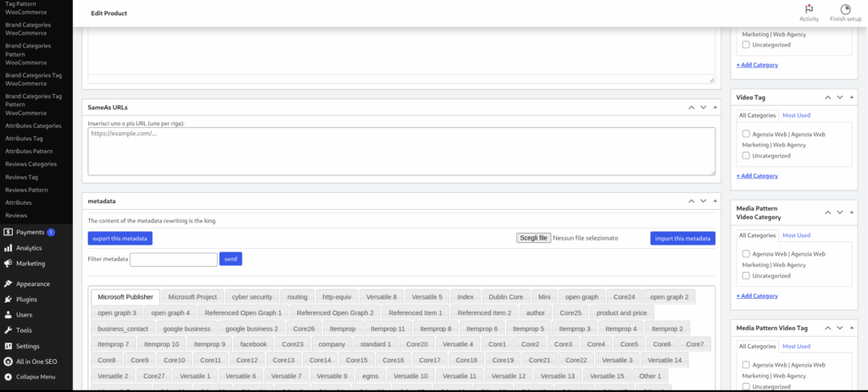Click send button beside Filter metadata

pos(231,259)
